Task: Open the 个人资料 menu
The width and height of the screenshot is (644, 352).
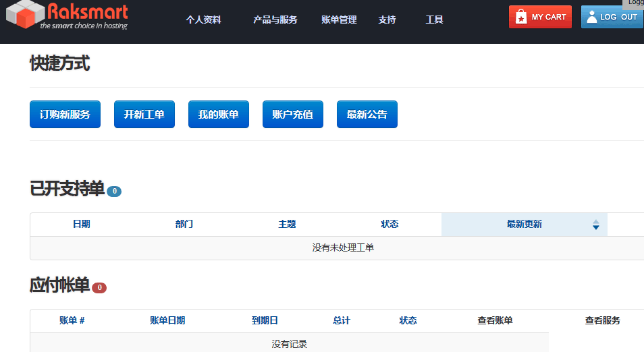Action: (203, 20)
